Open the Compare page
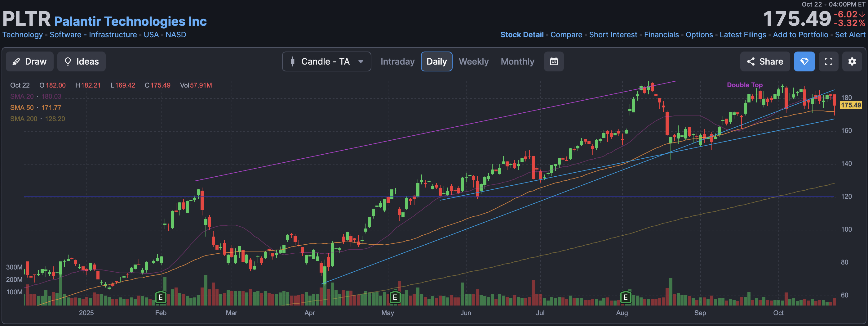Viewport: 868px width, 326px height. point(566,35)
